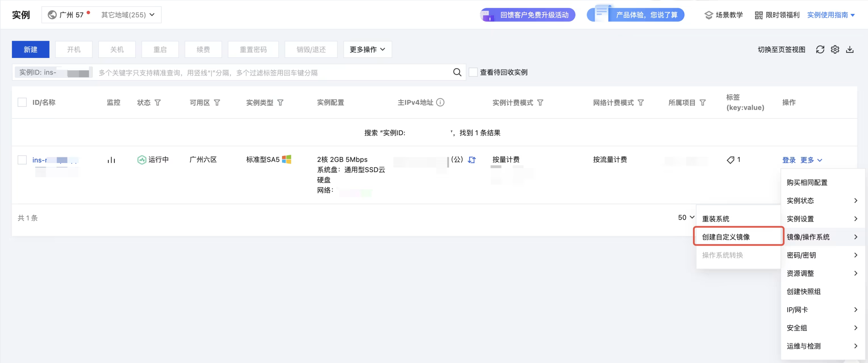Select all instances via header checkbox
The width and height of the screenshot is (868, 363).
click(22, 102)
